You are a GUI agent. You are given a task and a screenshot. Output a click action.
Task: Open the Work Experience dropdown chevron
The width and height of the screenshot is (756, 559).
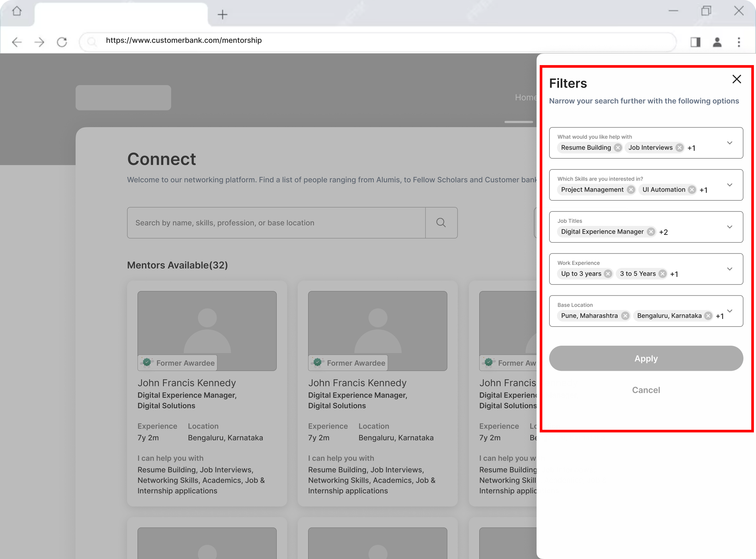point(729,269)
